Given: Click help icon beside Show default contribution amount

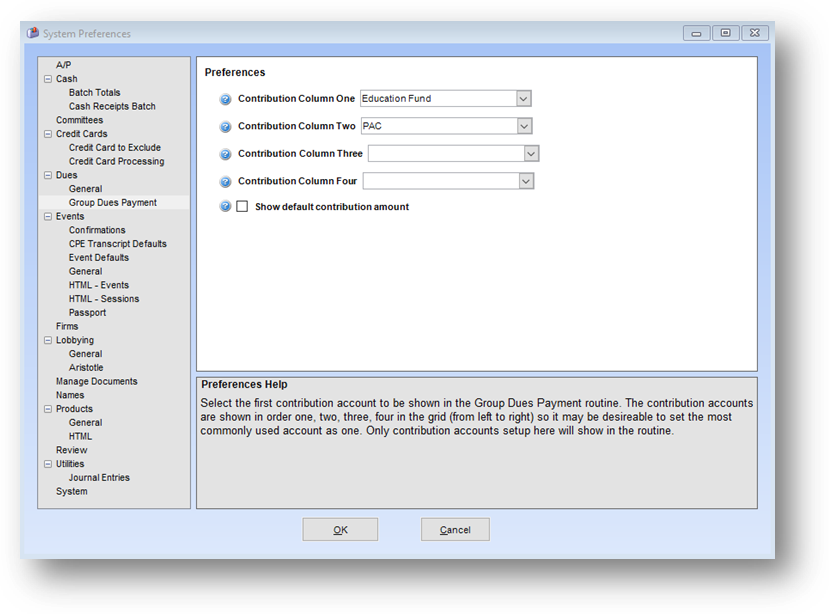Looking at the screenshot, I should [x=225, y=207].
